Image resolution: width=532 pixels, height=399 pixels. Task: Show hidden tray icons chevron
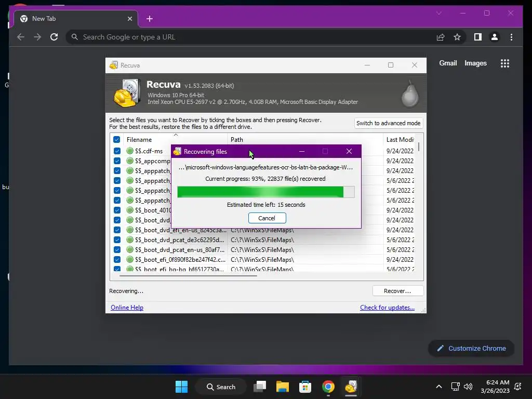(438, 387)
